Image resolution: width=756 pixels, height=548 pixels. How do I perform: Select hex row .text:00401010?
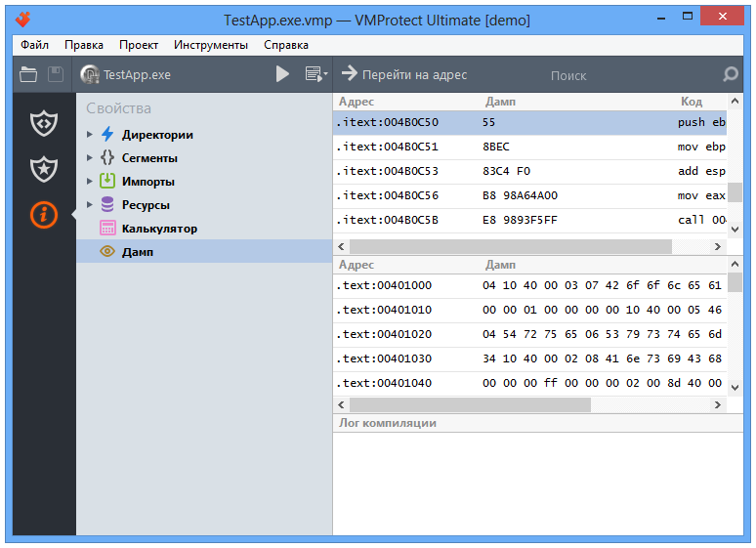pos(529,310)
